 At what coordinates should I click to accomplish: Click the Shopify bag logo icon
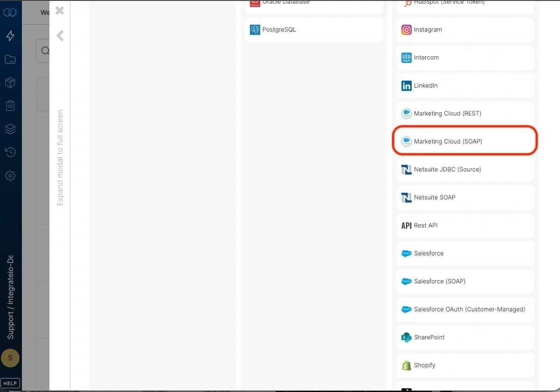(406, 366)
